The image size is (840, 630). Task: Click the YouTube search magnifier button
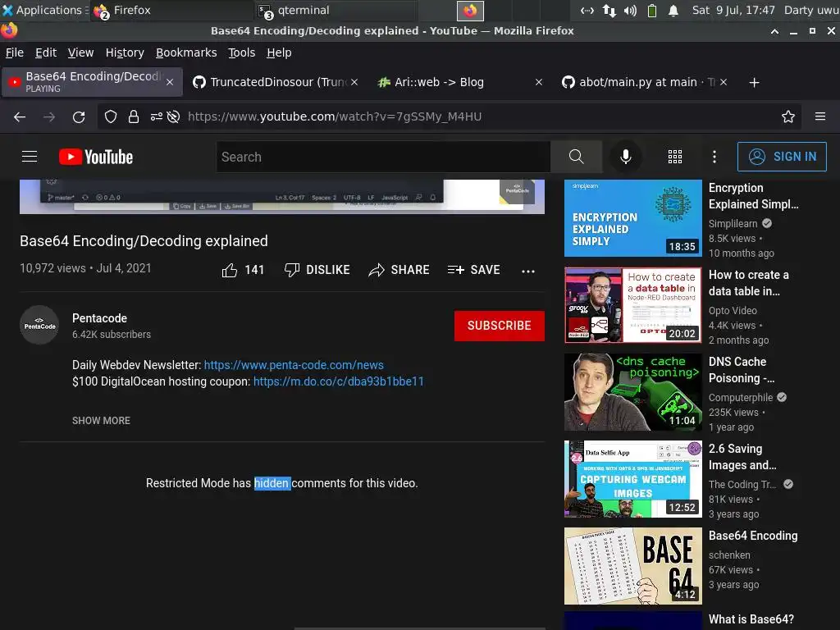point(577,157)
